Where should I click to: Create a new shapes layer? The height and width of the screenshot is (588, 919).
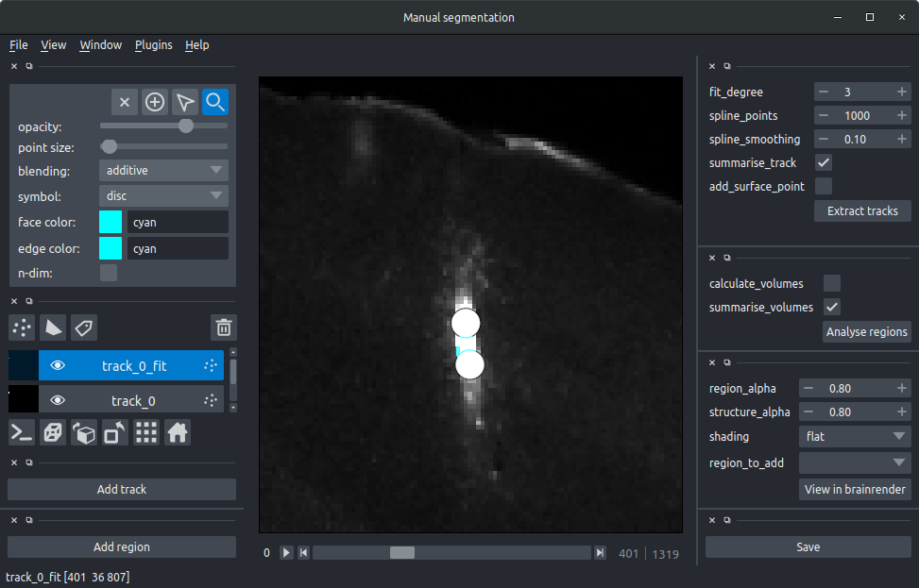[52, 328]
